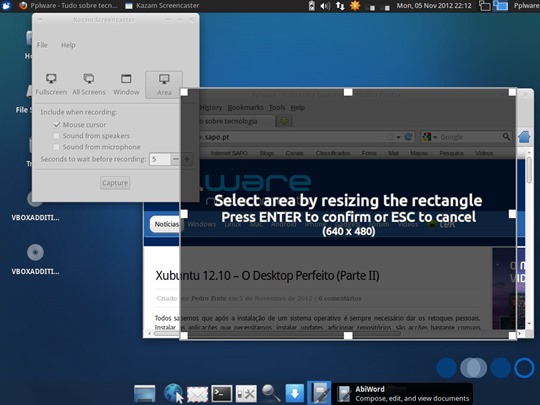Open the URL history dropdown arrow
The image size is (540, 405).
398,137
